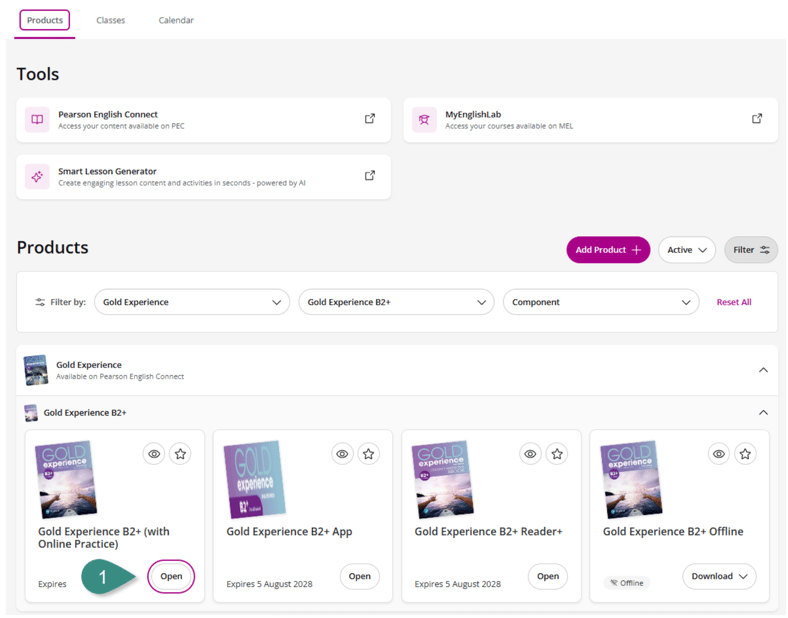The height and width of the screenshot is (618, 788).
Task: Click the Pearson English Connect book icon
Action: point(37,120)
